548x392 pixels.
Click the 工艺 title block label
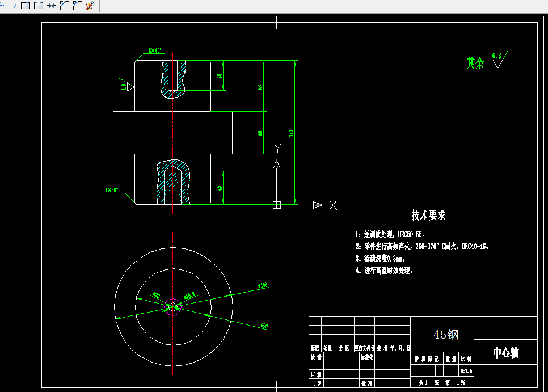click(x=316, y=383)
